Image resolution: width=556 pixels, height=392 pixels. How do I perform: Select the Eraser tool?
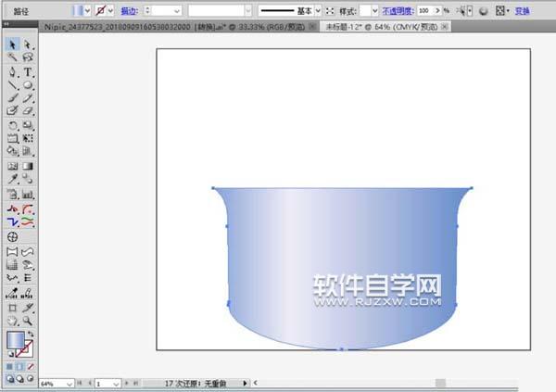tap(28, 110)
